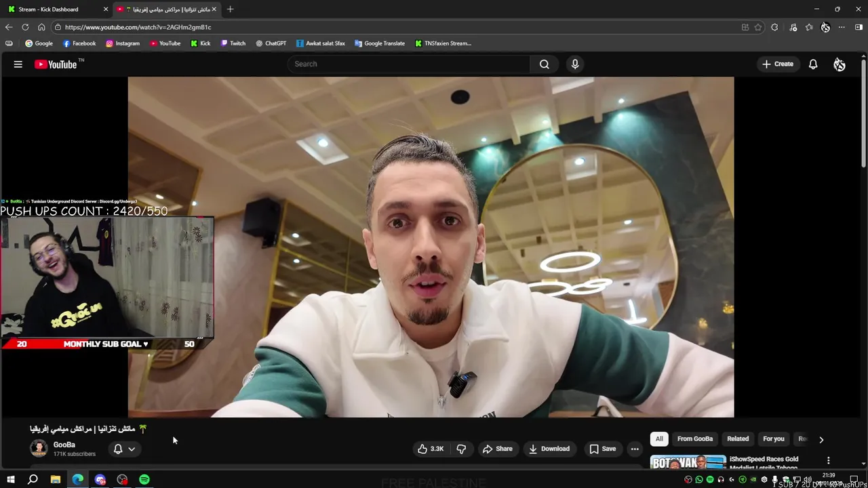
Task: Open options for IShowSpeed recommended video
Action: tap(828, 461)
